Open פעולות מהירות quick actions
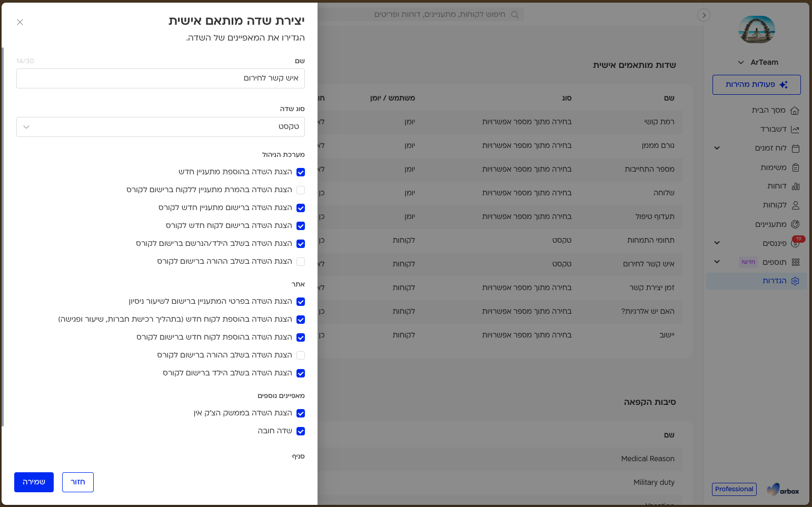The image size is (812, 507). point(757,85)
